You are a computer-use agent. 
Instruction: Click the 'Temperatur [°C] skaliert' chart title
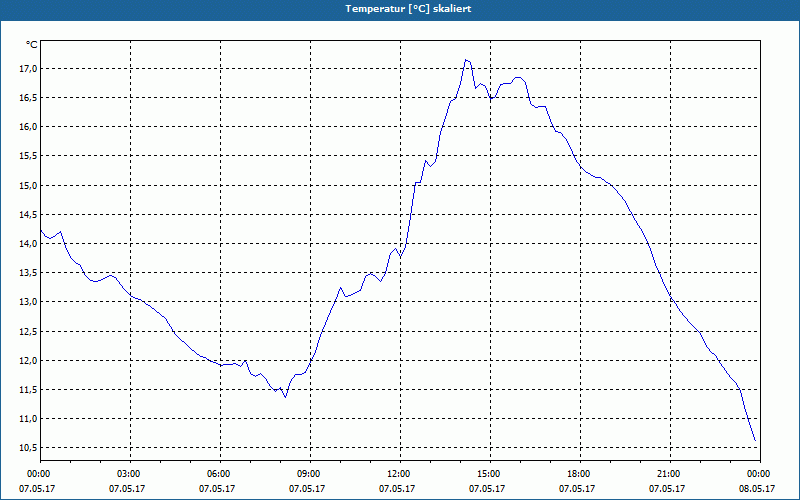pyautogui.click(x=408, y=9)
